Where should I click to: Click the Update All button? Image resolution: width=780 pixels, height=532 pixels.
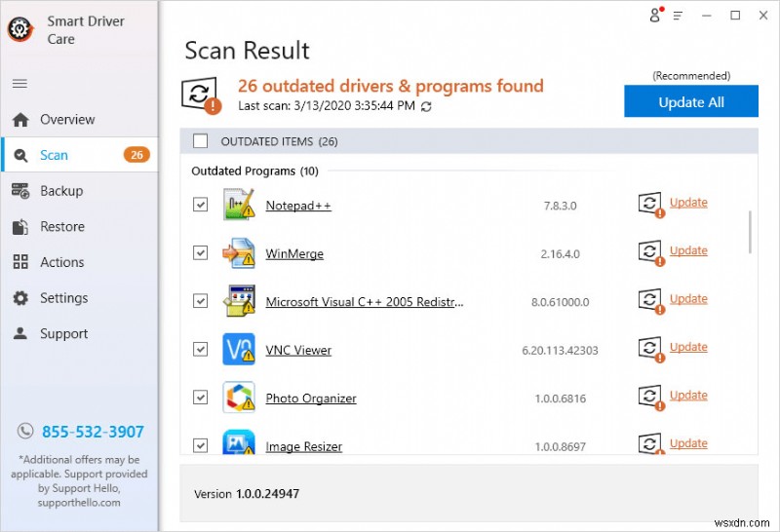(691, 101)
